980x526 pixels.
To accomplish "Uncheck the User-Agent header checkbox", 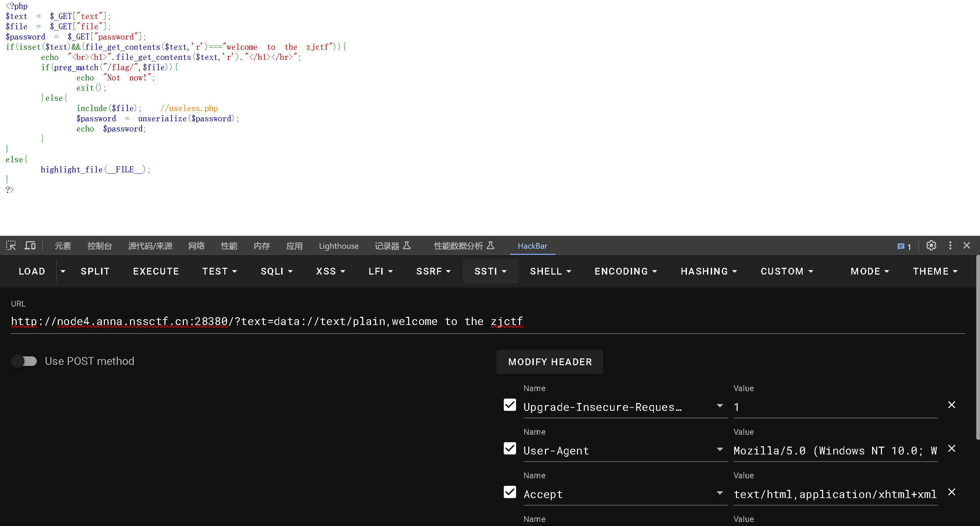I will (510, 448).
